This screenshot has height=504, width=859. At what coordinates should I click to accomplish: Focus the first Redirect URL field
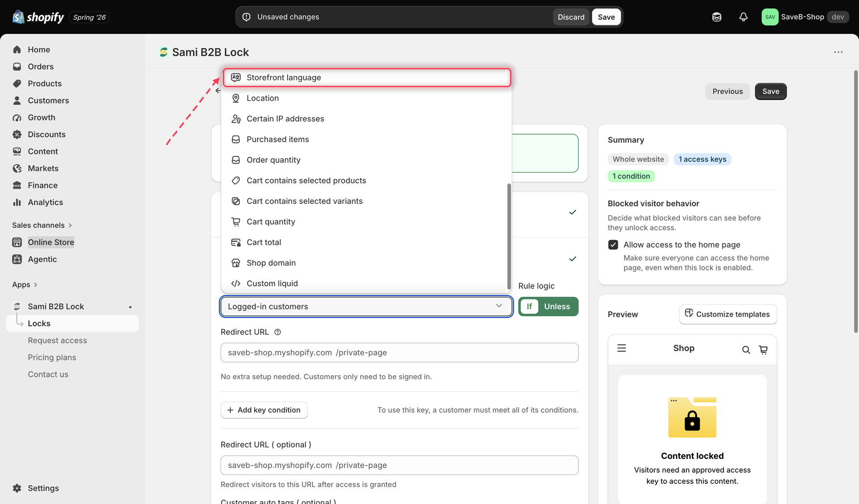point(399,352)
